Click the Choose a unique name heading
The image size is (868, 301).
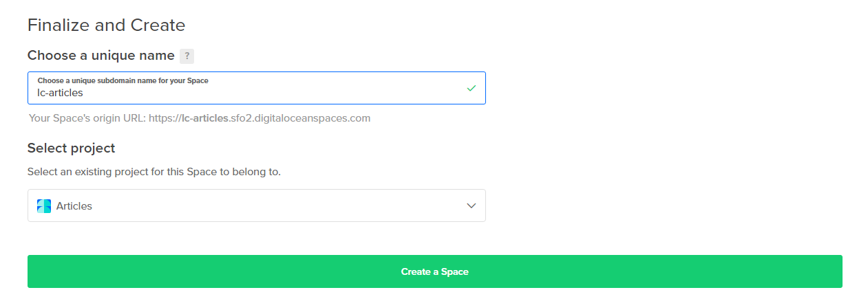point(100,56)
